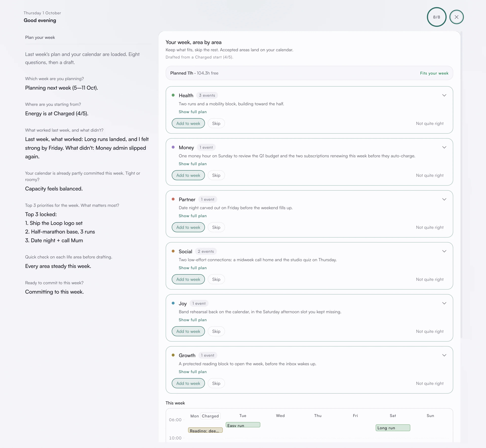Show full plan for Growth
The width and height of the screenshot is (486, 448).
pos(193,372)
